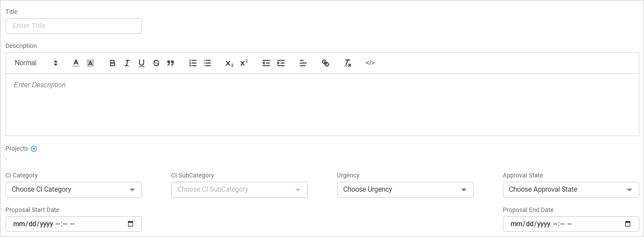Apply superscript formatting
The image size is (644, 237).
[244, 63]
